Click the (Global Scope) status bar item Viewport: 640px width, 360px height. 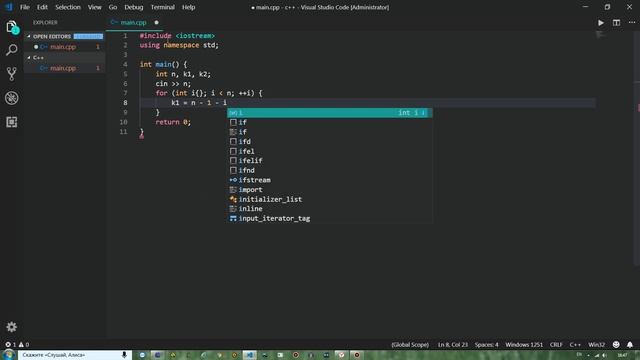tap(410, 344)
